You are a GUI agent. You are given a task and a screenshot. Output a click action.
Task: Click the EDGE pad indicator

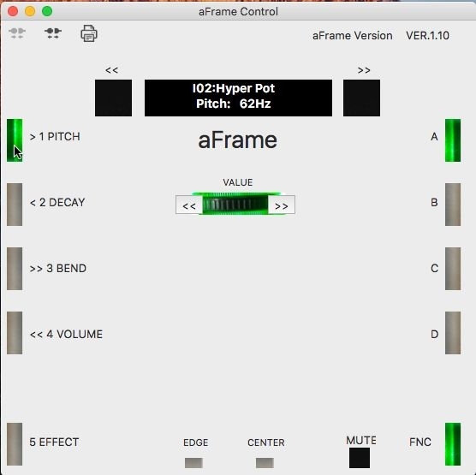click(193, 463)
